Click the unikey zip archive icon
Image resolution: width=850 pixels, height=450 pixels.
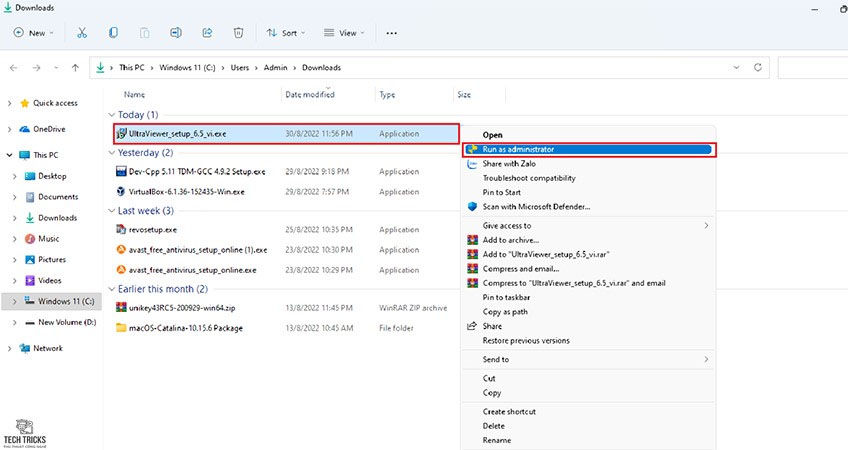click(121, 307)
